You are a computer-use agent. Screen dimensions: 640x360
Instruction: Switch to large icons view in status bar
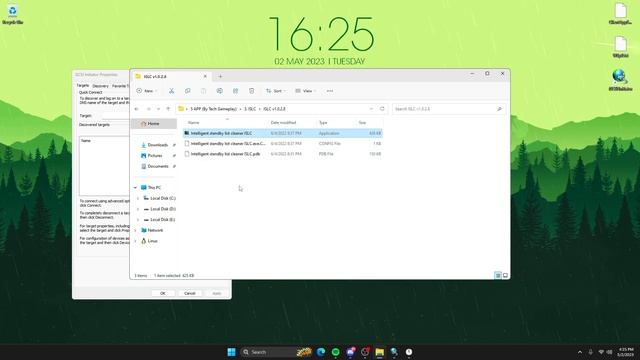pos(505,276)
